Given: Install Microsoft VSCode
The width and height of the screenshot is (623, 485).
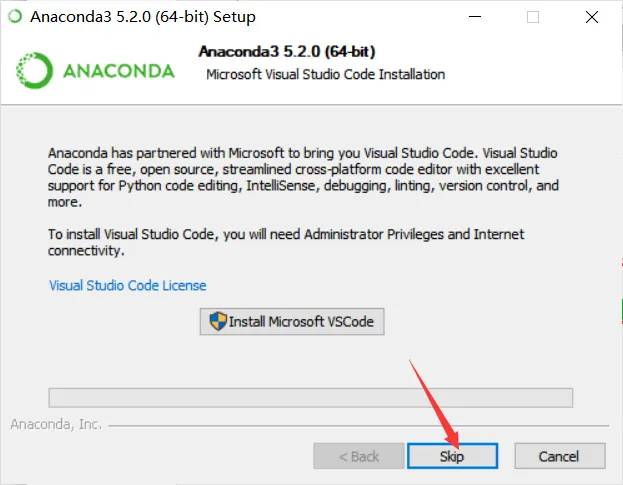Looking at the screenshot, I should [292, 321].
